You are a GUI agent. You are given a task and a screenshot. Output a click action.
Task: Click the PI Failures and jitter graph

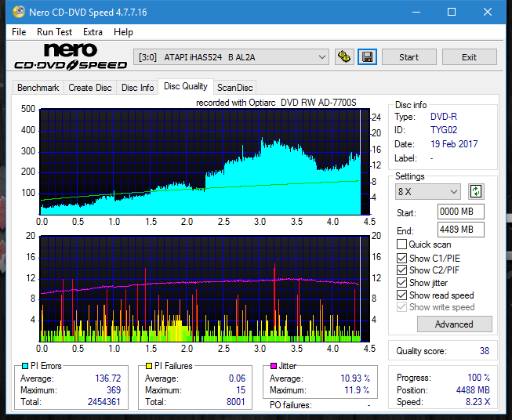coord(205,288)
